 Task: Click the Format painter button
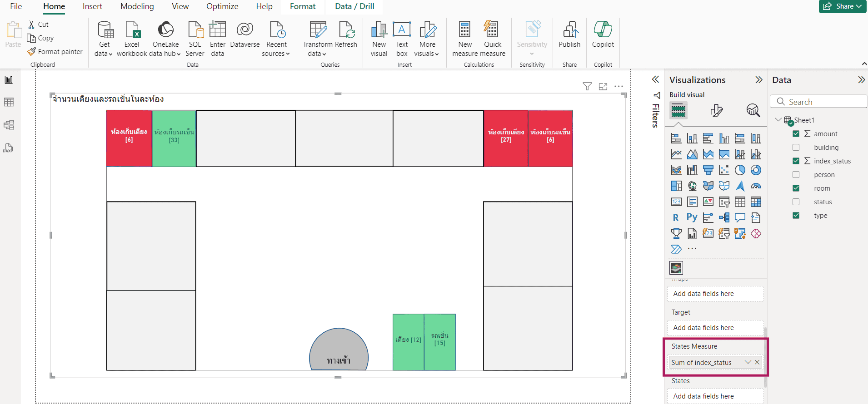point(55,52)
